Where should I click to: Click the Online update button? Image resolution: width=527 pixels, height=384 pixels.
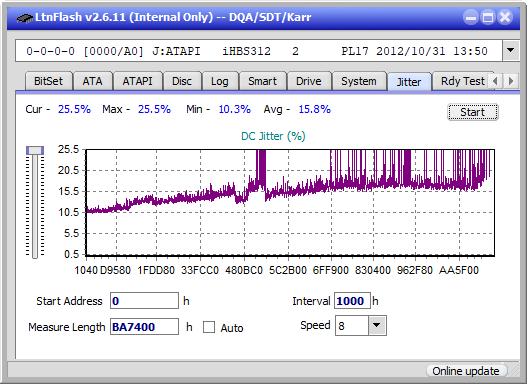tap(466, 371)
